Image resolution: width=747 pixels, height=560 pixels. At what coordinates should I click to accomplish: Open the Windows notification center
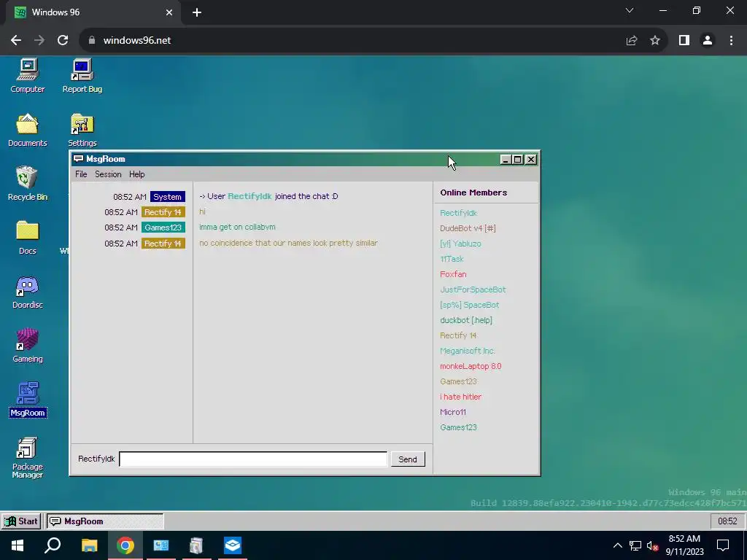(723, 545)
